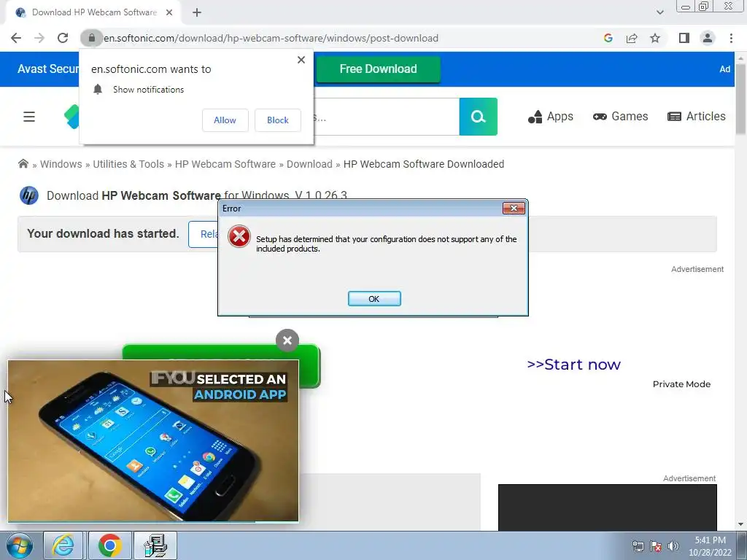Click the Google icon in address bar
747x560 pixels.
click(608, 38)
